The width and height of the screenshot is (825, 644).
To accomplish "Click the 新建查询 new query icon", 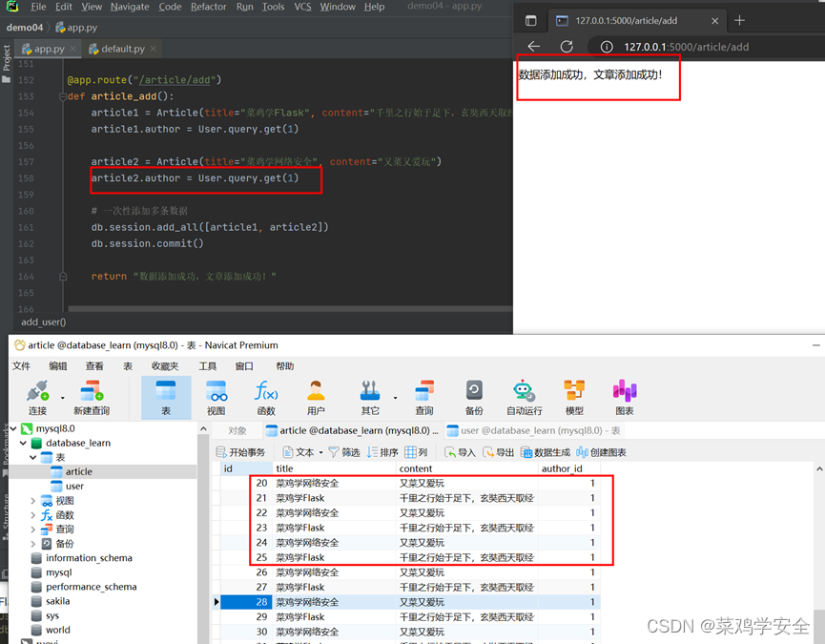I will pos(92,398).
